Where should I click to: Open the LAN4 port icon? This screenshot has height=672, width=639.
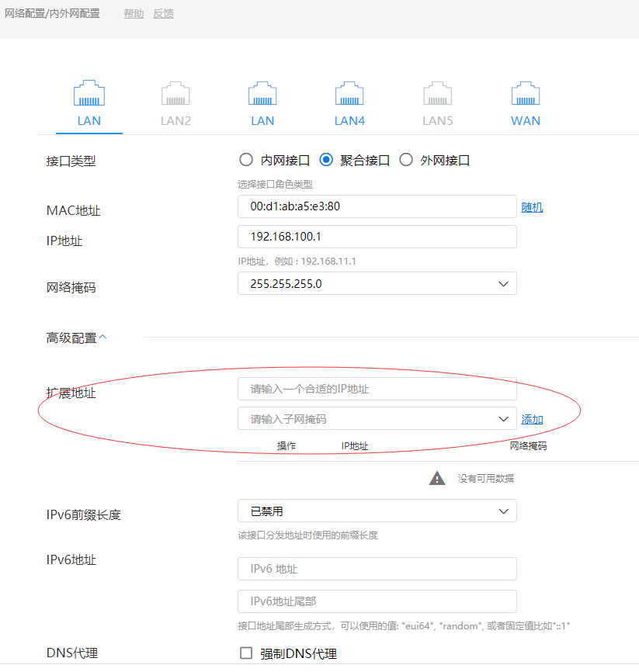point(349,95)
